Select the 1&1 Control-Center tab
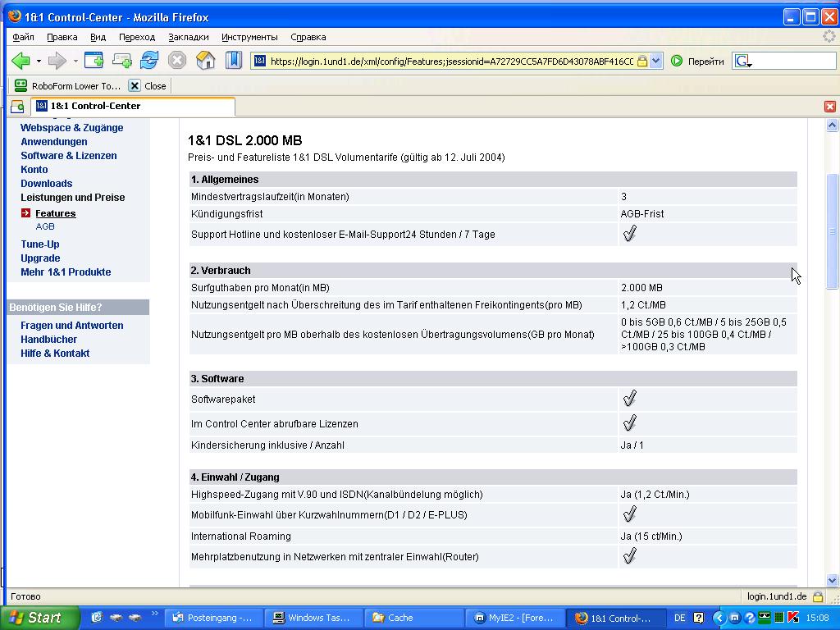The height and width of the screenshot is (630, 840). coord(133,106)
